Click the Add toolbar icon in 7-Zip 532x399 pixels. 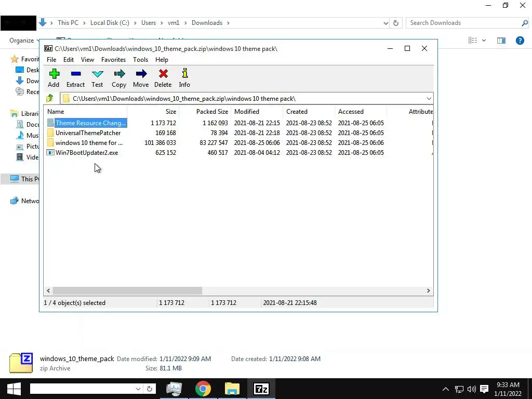[54, 78]
